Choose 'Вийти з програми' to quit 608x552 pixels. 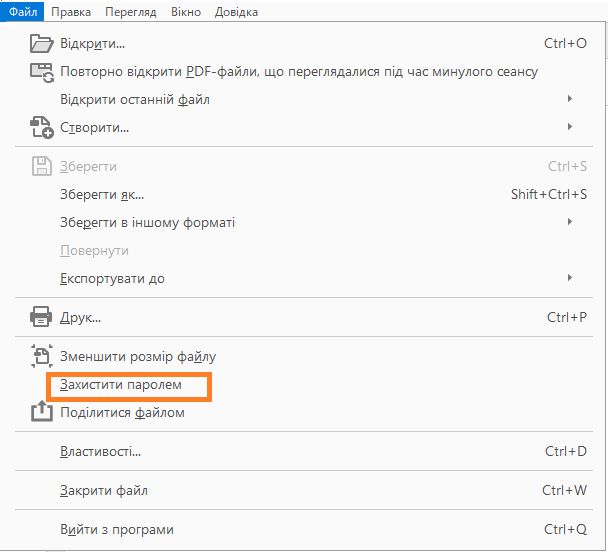(x=116, y=529)
